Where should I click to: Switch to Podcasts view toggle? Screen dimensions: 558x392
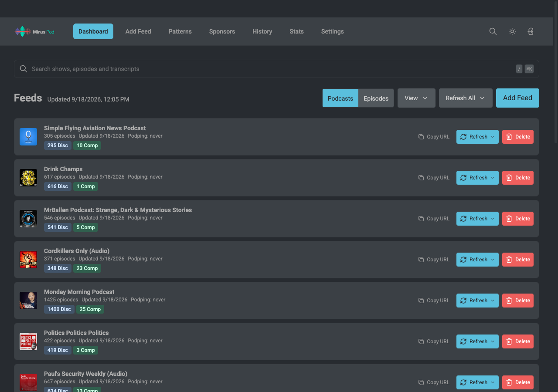[x=340, y=98]
